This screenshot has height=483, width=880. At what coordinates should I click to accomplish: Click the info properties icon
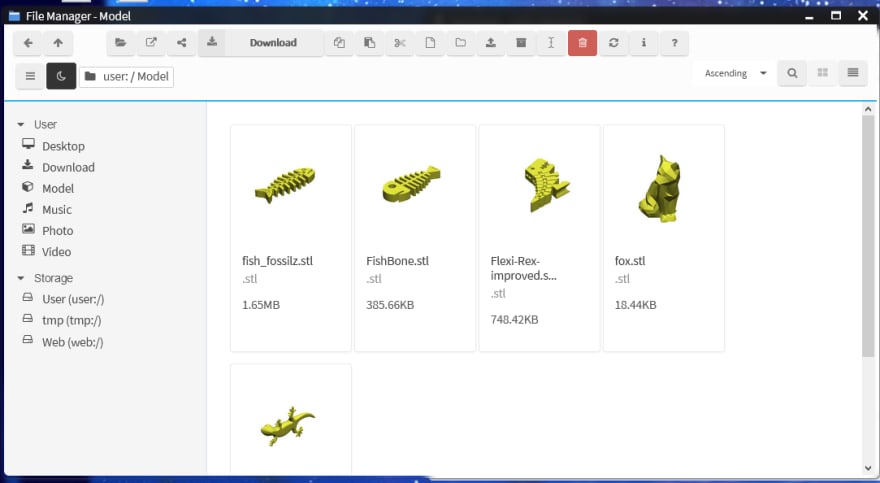(x=644, y=43)
